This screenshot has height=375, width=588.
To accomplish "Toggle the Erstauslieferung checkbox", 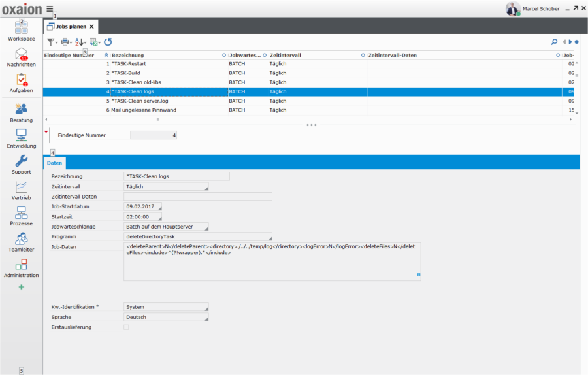I will (126, 327).
